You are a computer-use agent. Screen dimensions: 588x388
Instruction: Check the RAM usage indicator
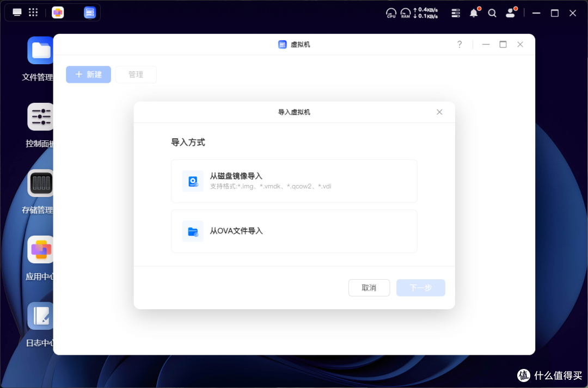(x=406, y=13)
